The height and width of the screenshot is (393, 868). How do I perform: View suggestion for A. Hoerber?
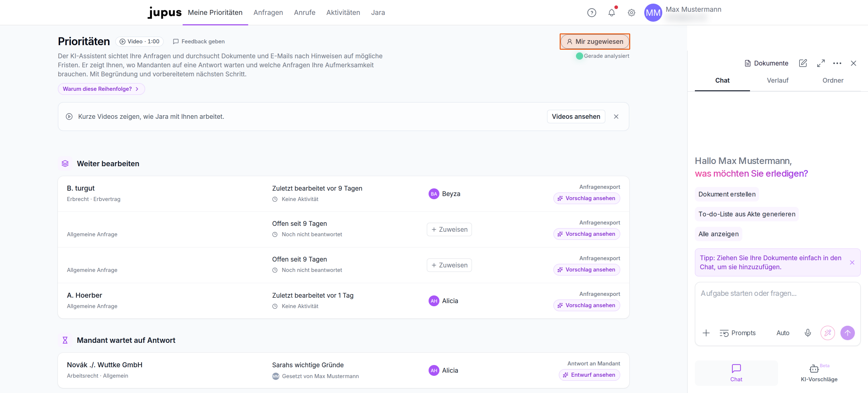[x=587, y=305]
